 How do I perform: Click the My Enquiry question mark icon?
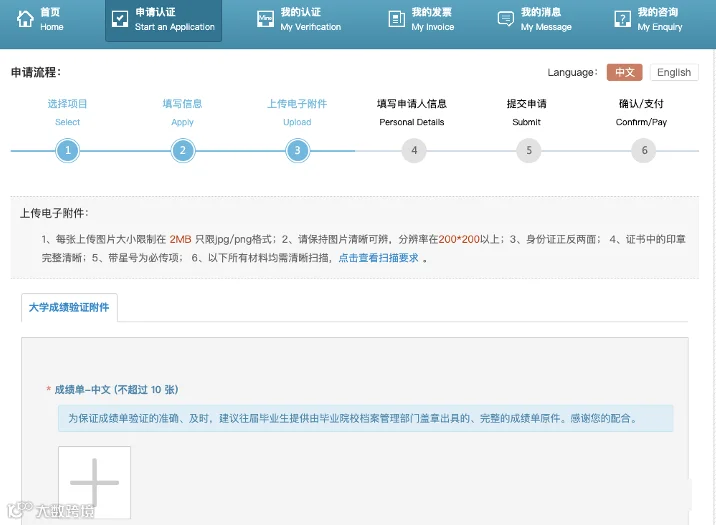[x=622, y=19]
